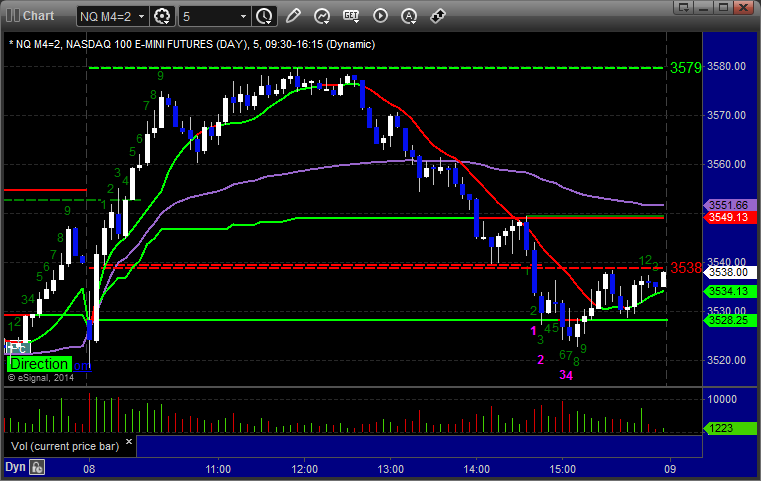
Task: Close the Vol current price bar pane
Action: 129,442
